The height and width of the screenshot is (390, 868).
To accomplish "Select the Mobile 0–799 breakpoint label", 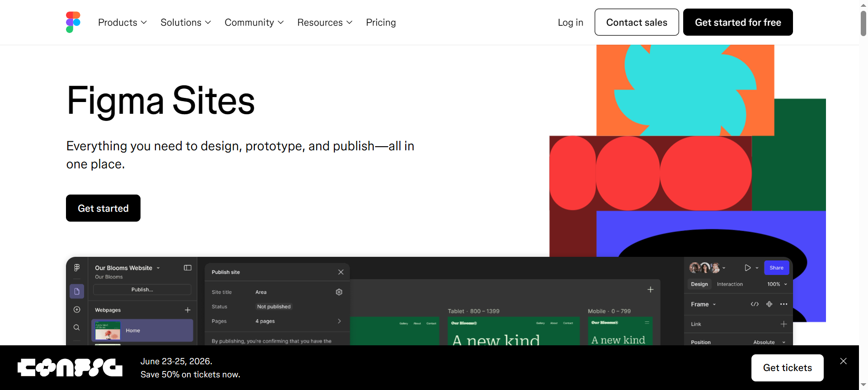I will 609,311.
